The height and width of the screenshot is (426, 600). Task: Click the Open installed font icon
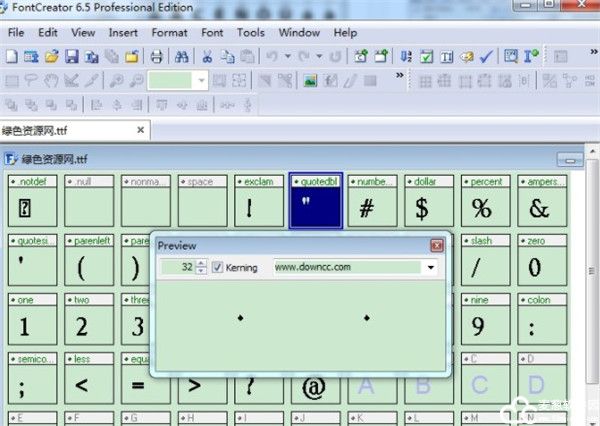[x=31, y=57]
